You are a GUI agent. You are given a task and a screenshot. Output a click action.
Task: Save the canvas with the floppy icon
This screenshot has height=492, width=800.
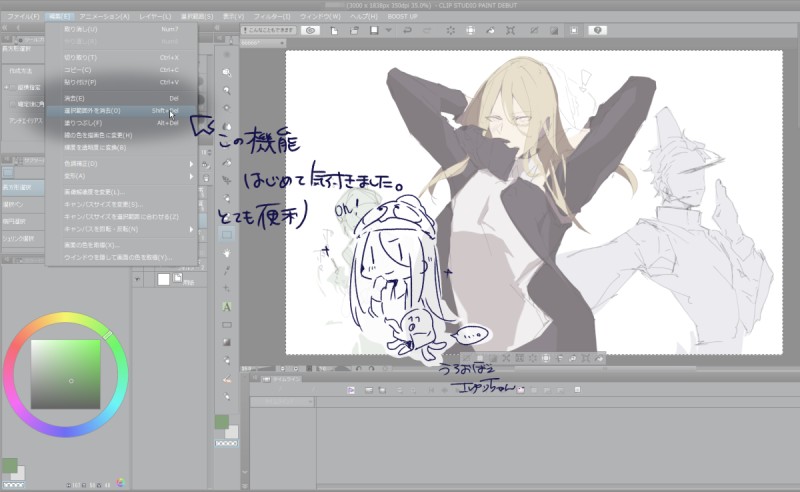tap(374, 31)
